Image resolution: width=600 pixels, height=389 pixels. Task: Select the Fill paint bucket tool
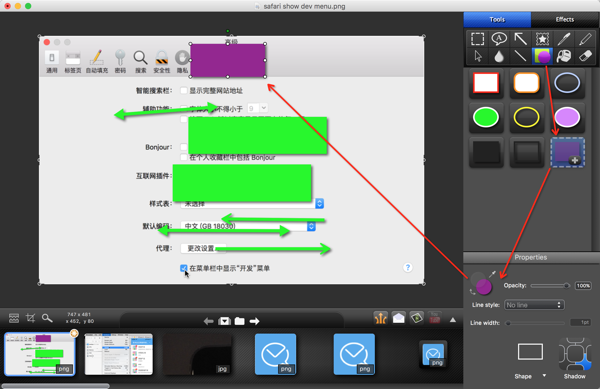click(564, 56)
